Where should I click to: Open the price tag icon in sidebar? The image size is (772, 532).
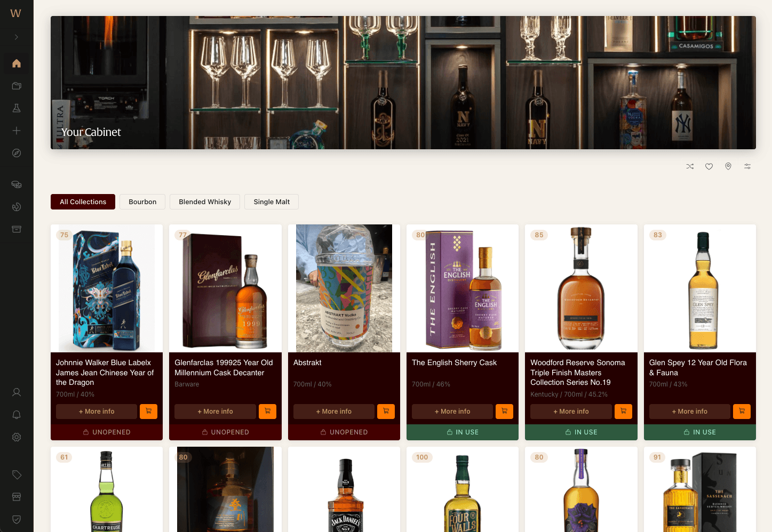[17, 474]
